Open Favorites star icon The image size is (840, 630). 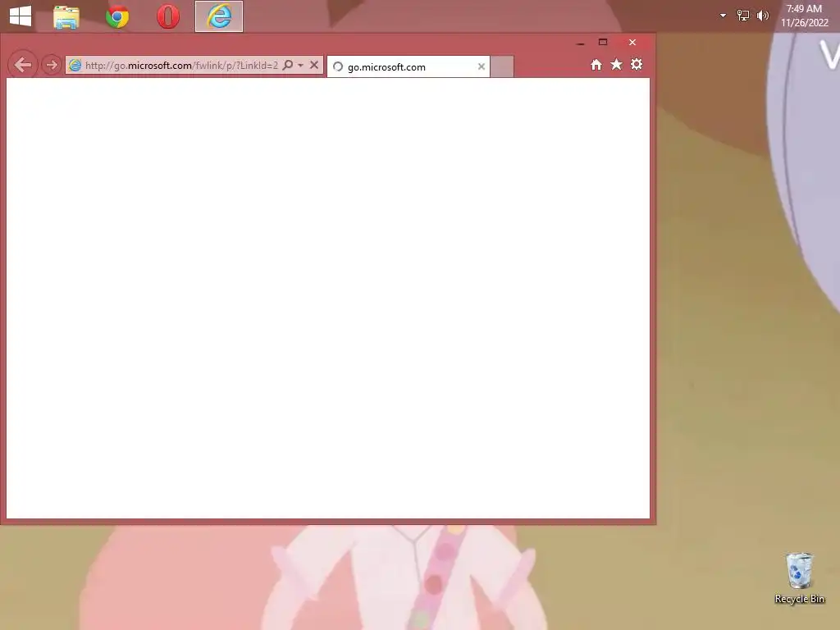[x=617, y=65]
